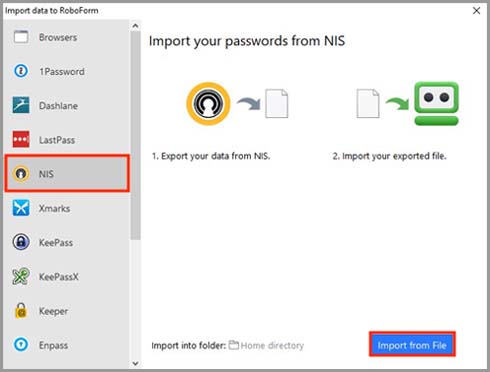Change the Home directory import folder
The height and width of the screenshot is (372, 490).
266,346
